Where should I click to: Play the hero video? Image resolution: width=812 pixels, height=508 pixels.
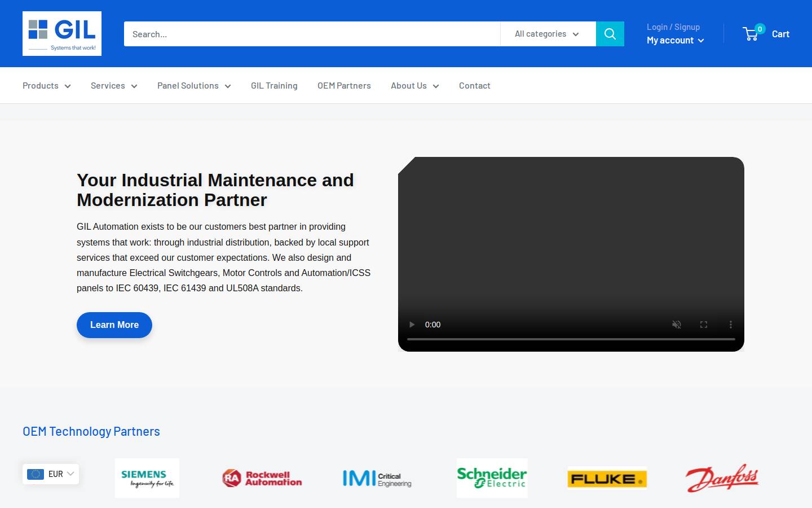[412, 325]
